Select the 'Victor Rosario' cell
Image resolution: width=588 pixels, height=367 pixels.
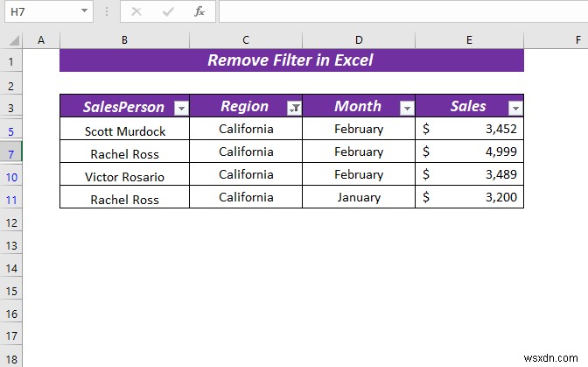[124, 174]
